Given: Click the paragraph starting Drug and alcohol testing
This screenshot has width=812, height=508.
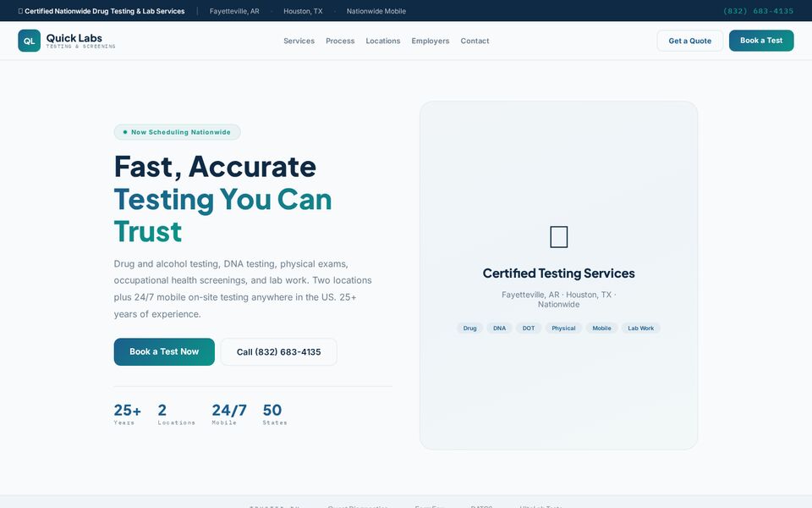Looking at the screenshot, I should (x=244, y=289).
